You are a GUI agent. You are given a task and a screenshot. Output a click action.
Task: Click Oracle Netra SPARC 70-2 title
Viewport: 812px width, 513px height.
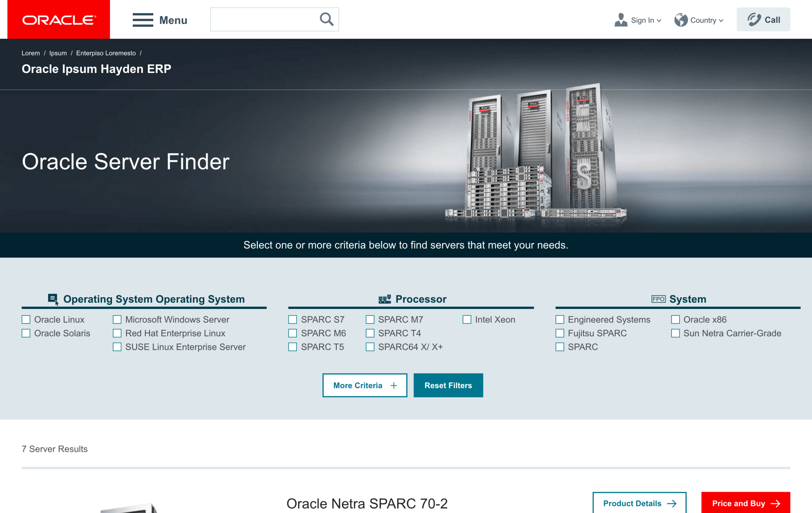[367, 503]
